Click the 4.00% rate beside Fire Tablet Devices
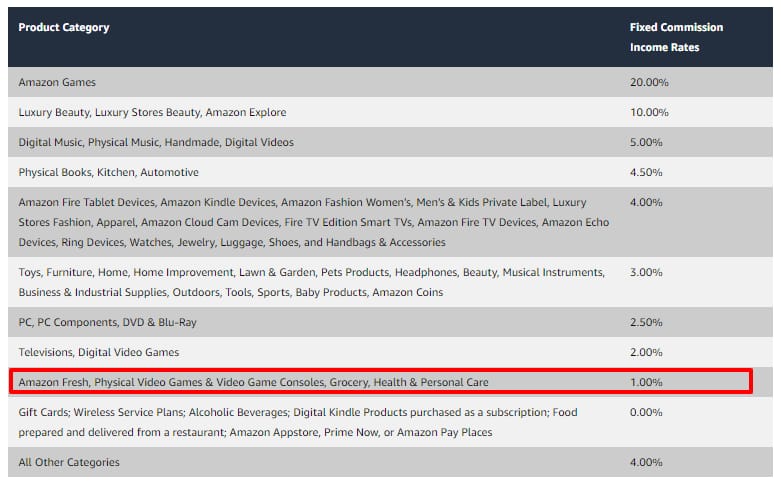The image size is (781, 493). point(646,202)
